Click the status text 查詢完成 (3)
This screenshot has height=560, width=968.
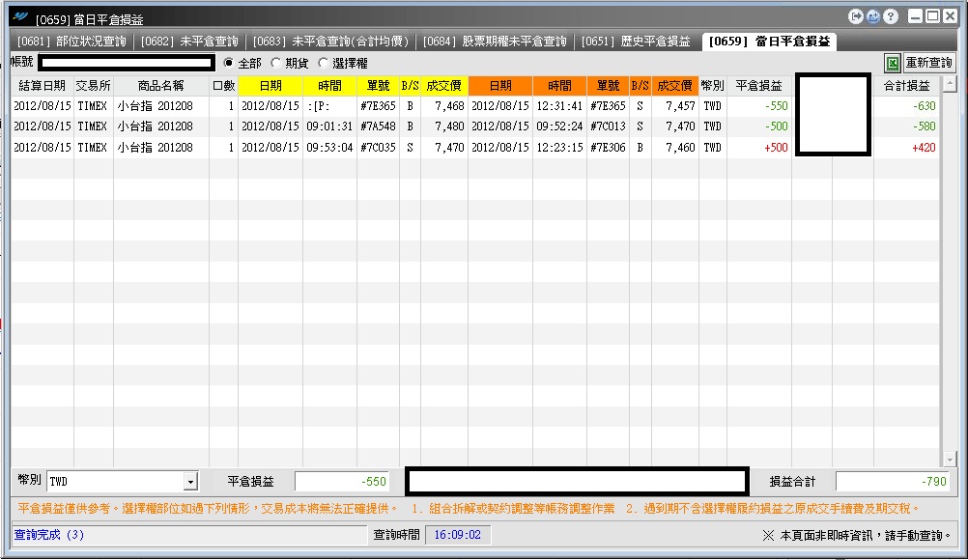pyautogui.click(x=48, y=535)
